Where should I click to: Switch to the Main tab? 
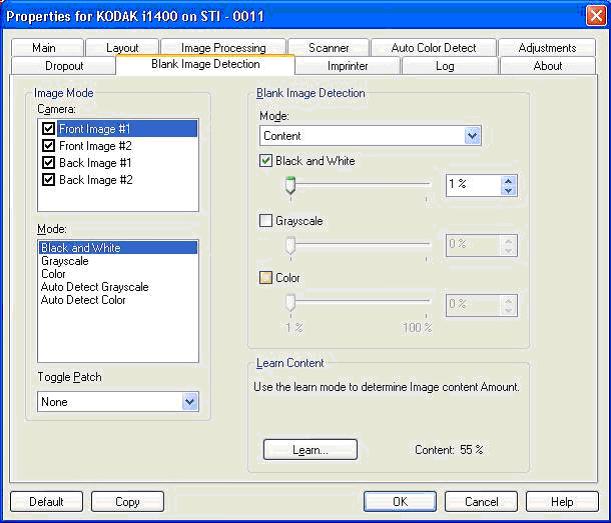pyautogui.click(x=47, y=48)
